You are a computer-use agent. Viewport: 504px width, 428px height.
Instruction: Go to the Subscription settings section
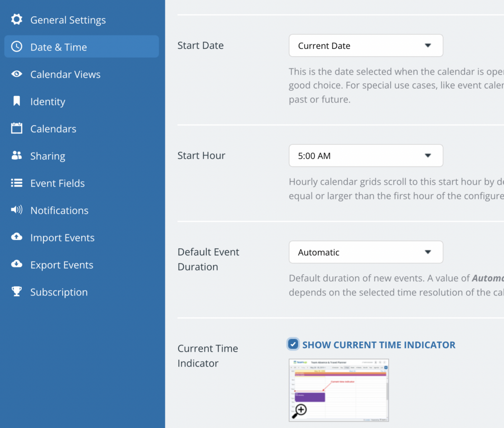59,292
